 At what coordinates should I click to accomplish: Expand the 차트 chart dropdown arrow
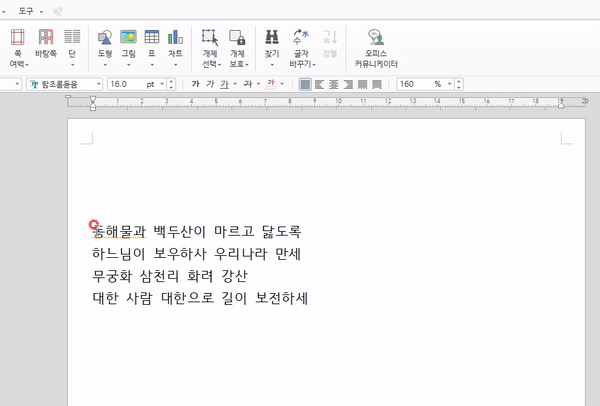176,65
